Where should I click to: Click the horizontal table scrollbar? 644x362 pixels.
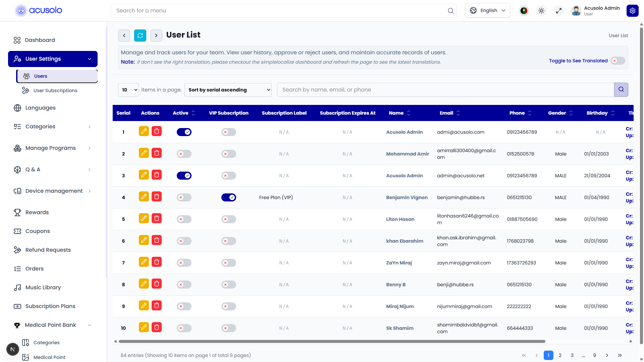pos(332,342)
